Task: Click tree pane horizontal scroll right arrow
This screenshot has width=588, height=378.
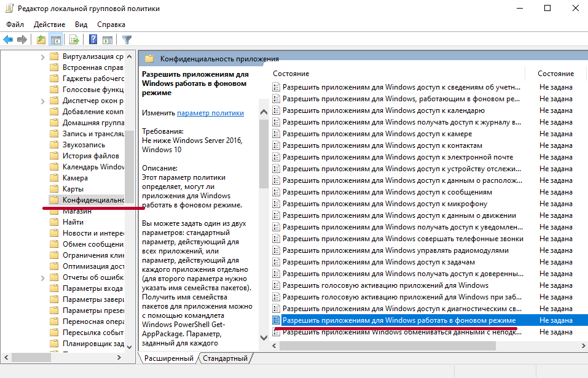Action: click(x=119, y=358)
